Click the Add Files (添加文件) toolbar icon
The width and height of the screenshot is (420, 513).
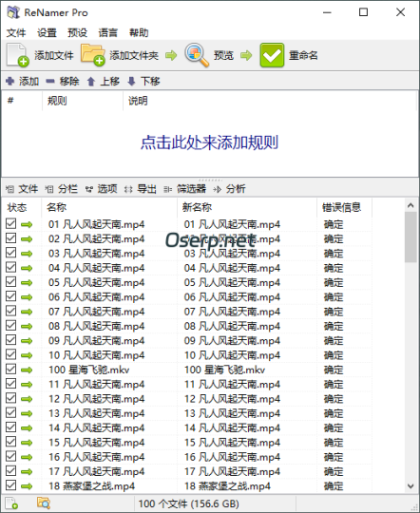pyautogui.click(x=18, y=55)
